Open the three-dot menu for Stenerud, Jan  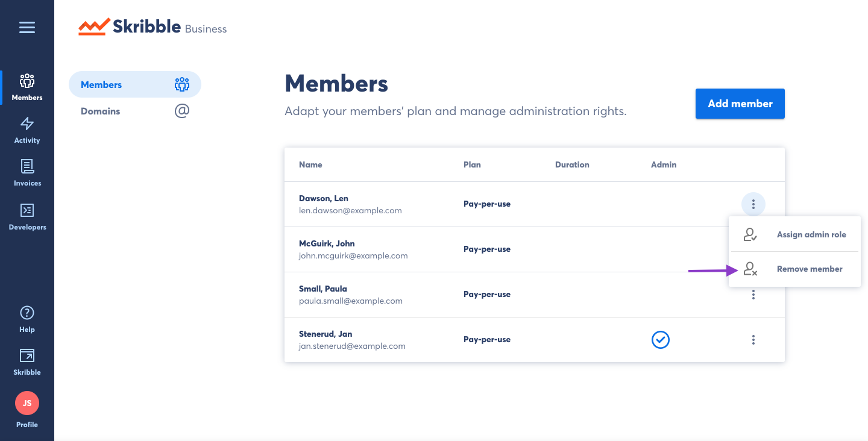tap(753, 340)
